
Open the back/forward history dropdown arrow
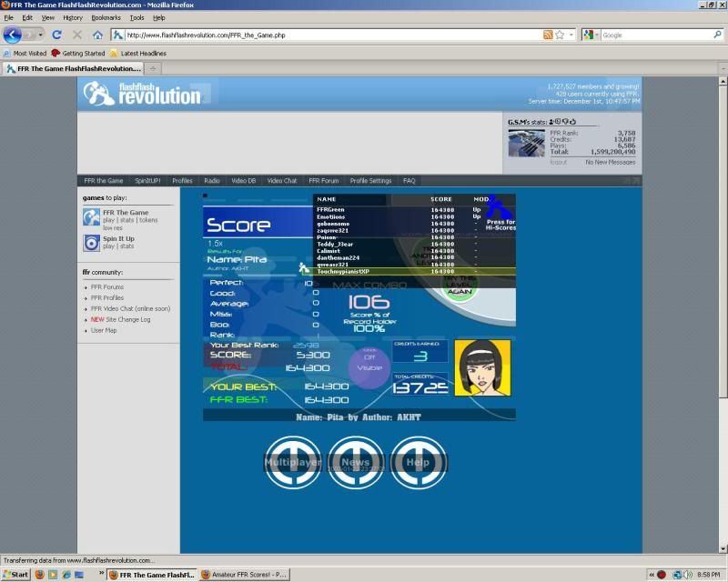40,35
